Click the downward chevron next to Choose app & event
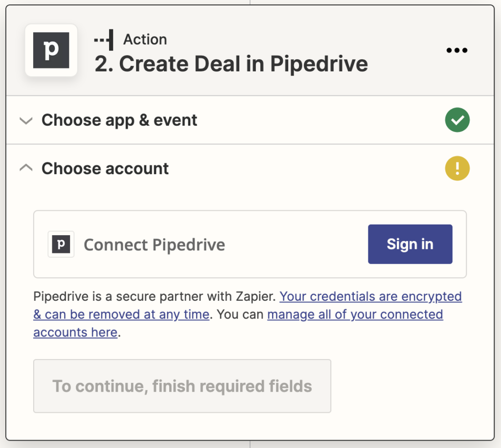Screen dimensions: 501x448 coord(26,120)
